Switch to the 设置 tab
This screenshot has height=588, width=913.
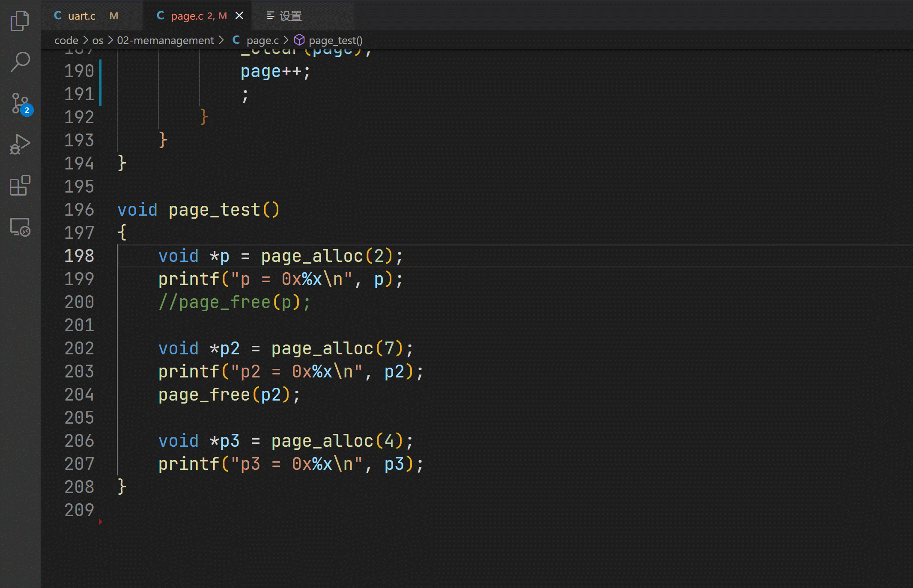(x=289, y=15)
